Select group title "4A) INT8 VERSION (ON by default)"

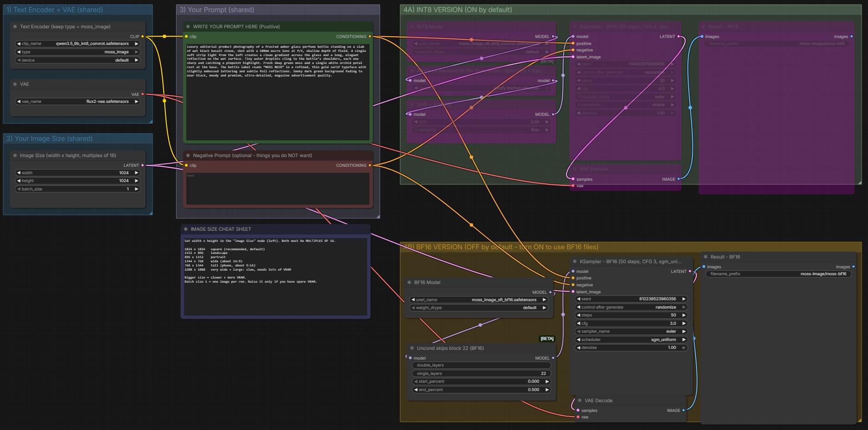[x=457, y=10]
